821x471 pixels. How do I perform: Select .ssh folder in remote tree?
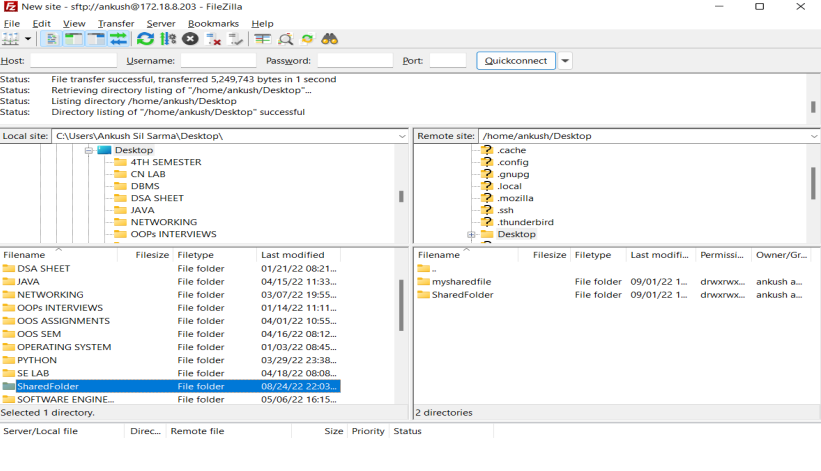click(x=505, y=210)
